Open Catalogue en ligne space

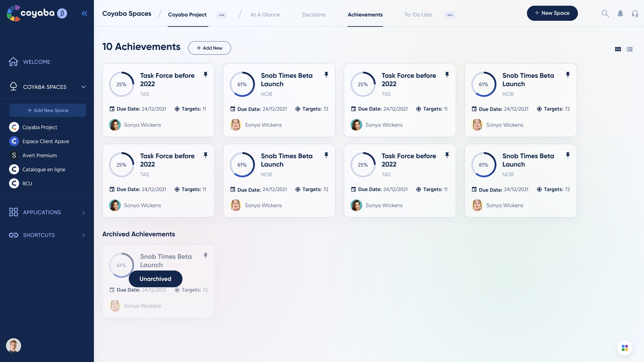pyautogui.click(x=44, y=169)
